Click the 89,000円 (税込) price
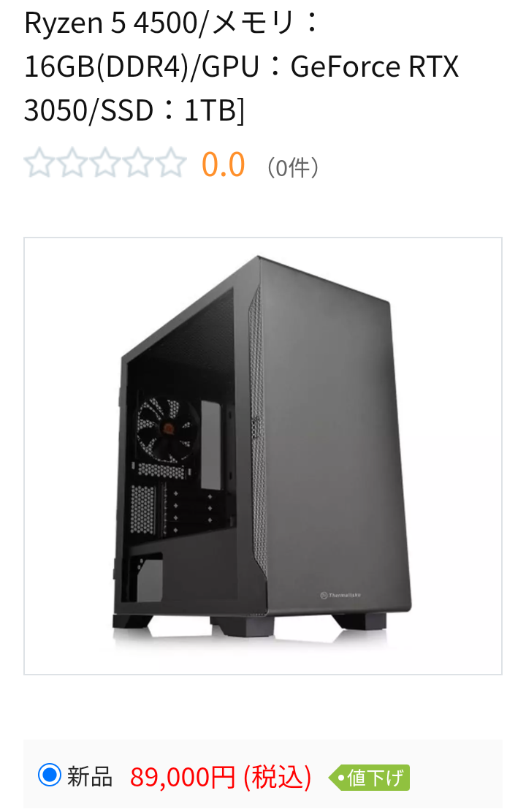Screen dimensions: 526x812 pyautogui.click(x=221, y=778)
